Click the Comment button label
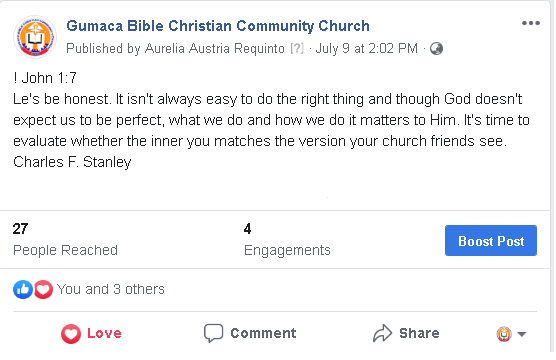556x360 pixels. pyautogui.click(x=263, y=333)
